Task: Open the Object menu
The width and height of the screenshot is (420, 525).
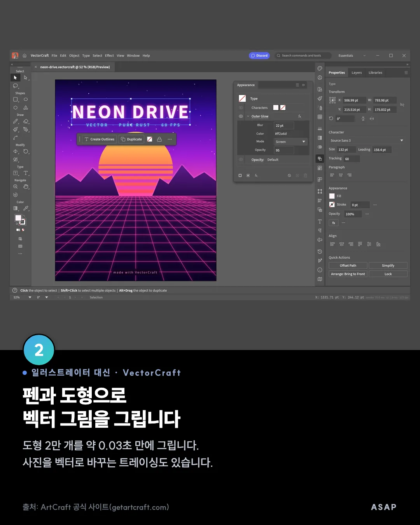Action: [74, 56]
